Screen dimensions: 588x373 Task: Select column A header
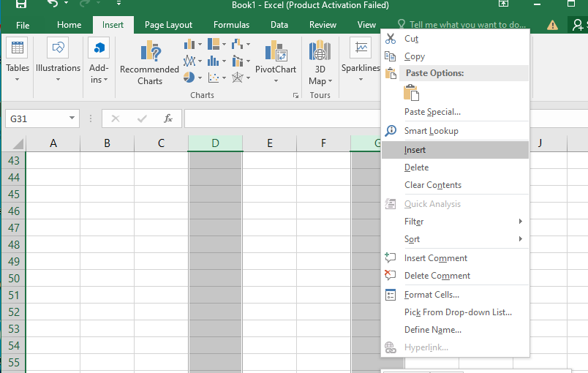(x=53, y=143)
